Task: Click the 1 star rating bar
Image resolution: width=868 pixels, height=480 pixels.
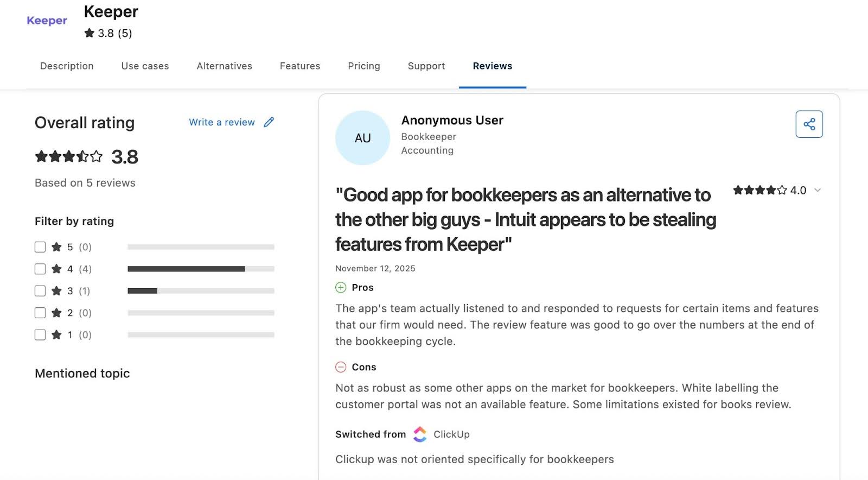Action: [201, 334]
